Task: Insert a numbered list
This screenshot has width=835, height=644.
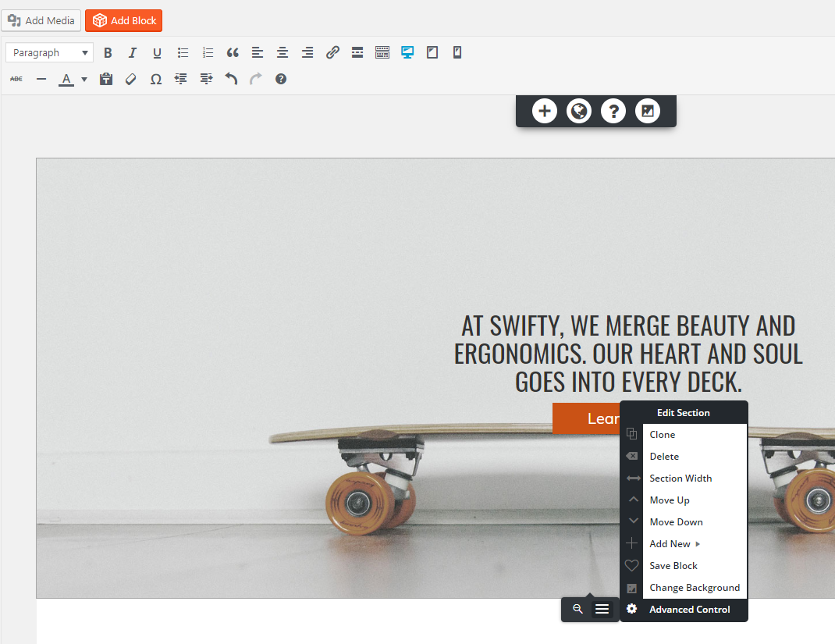Action: 208,53
